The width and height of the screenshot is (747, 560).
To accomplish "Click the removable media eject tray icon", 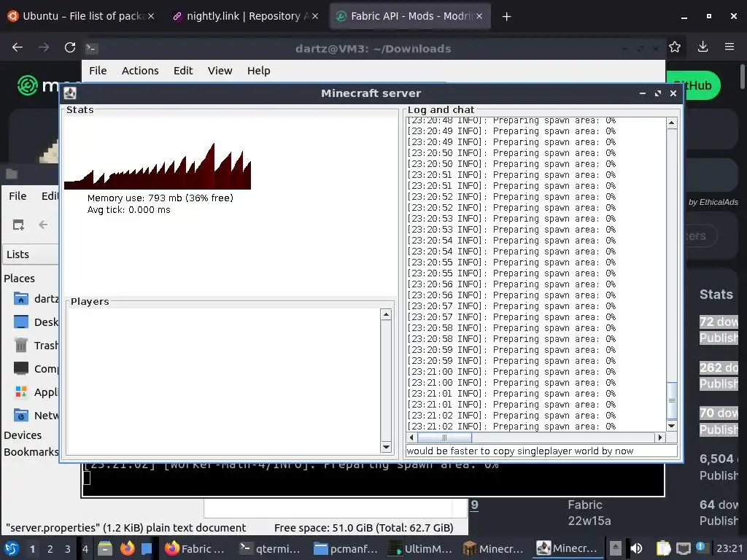I will (x=616, y=548).
